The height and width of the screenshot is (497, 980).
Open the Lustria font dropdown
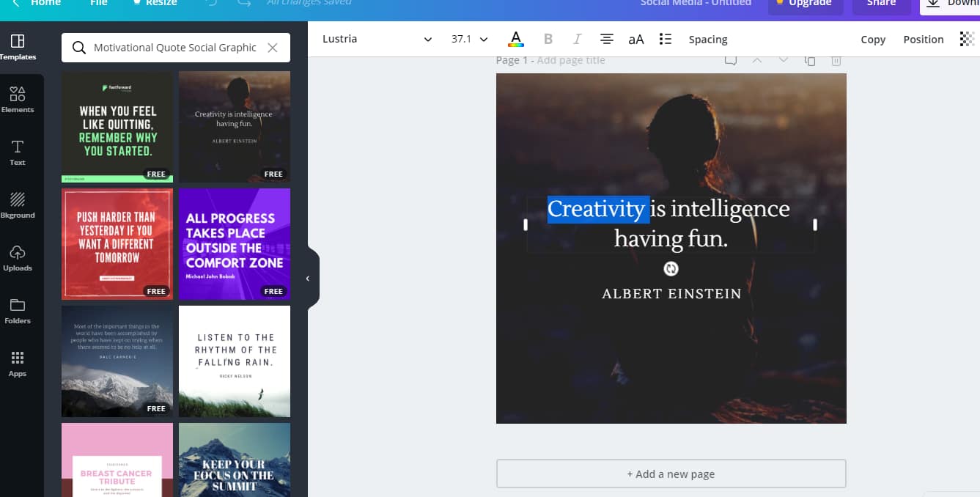click(377, 39)
